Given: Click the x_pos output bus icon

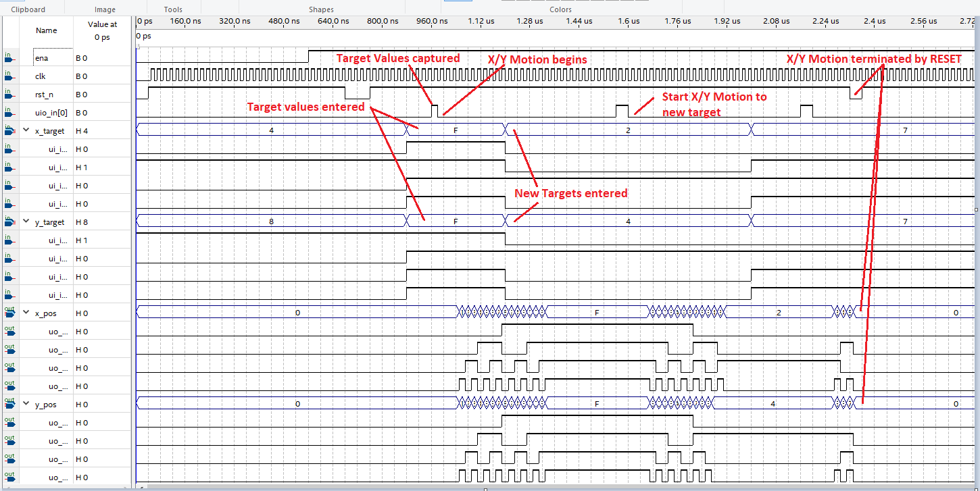Looking at the screenshot, I should coord(9,313).
